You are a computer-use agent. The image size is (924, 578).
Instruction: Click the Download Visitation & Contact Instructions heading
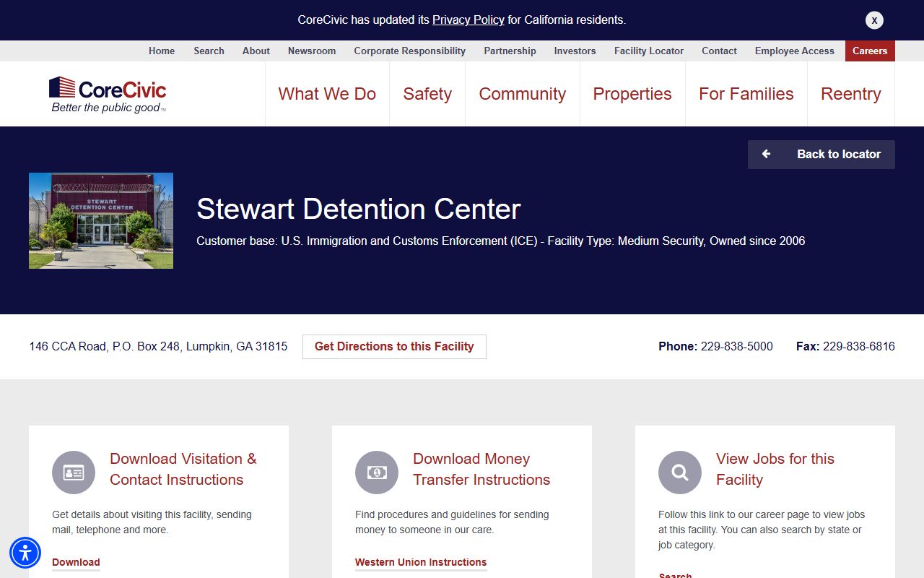(x=183, y=469)
